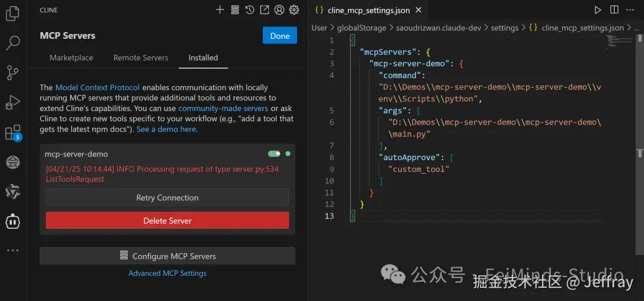Image resolution: width=644 pixels, height=301 pixels.
Task: Click the "autoApprove" key on line 8
Action: pyautogui.click(x=409, y=157)
